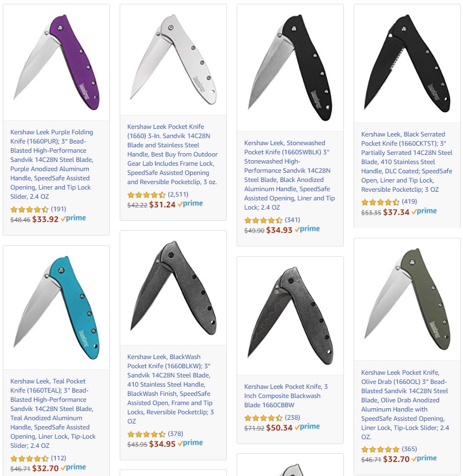Click the Kershaw Leek Purple Folding Knife title
Screen dimensions: 463x476
[x=52, y=164]
